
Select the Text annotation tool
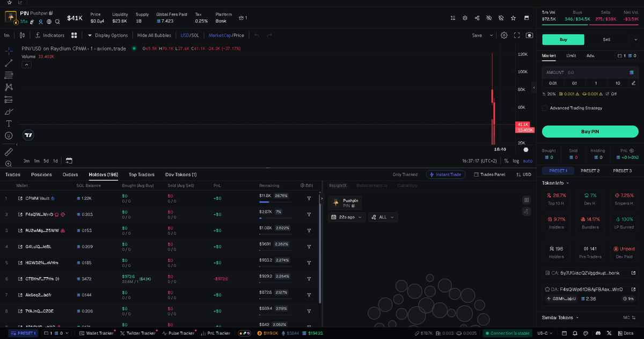[x=9, y=124]
